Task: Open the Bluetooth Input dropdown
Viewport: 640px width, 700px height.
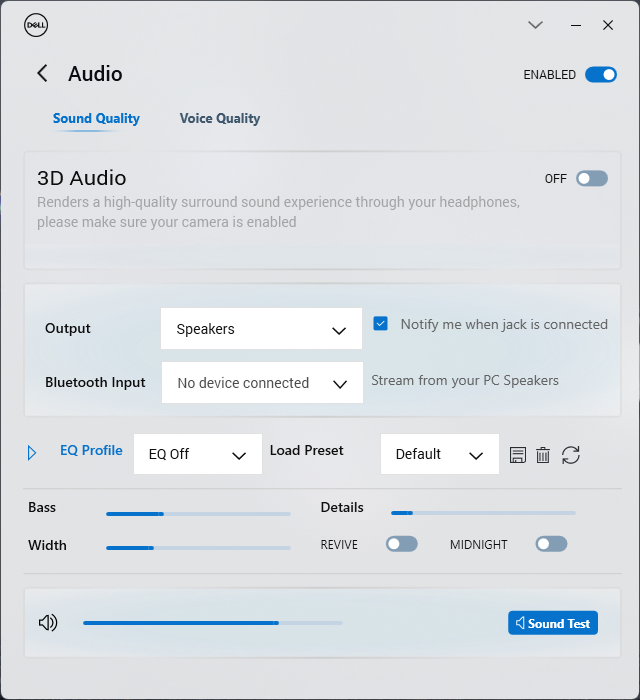Action: 262,383
